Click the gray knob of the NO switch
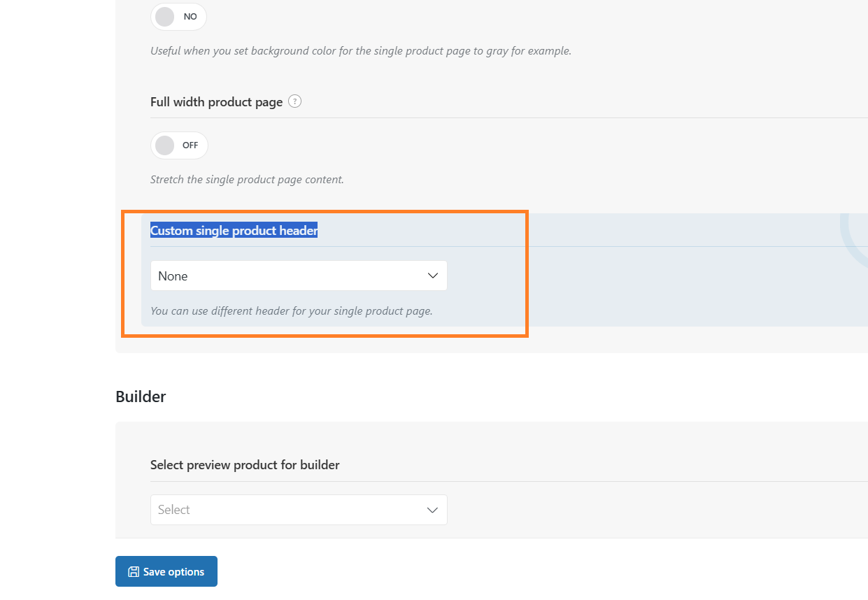 click(x=165, y=17)
